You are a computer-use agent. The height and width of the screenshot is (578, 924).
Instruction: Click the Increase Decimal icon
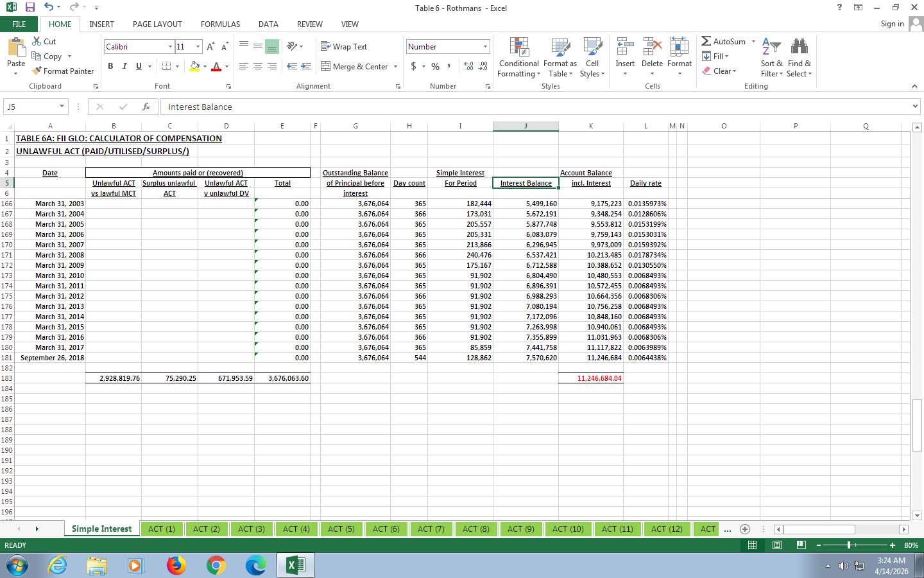coord(468,66)
